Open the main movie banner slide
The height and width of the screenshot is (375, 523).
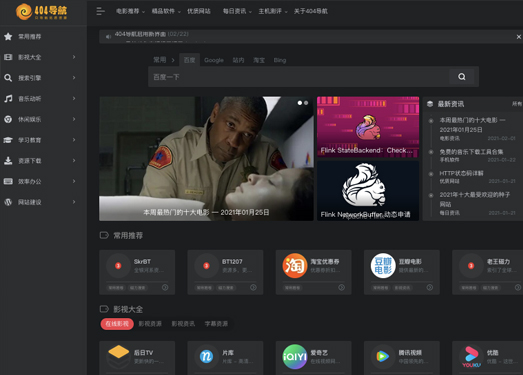coord(206,158)
